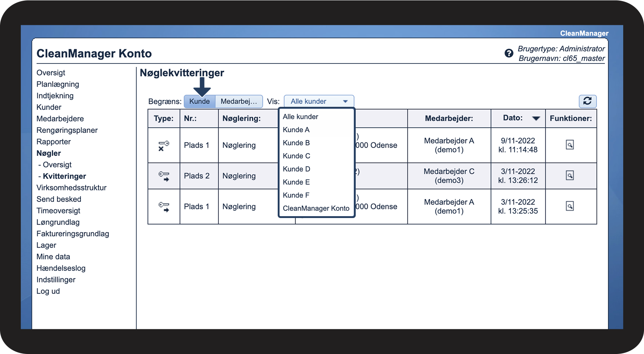The width and height of the screenshot is (644, 354).
Task: Click date 9/11-2022 kl. 11:14:48
Action: tap(518, 145)
